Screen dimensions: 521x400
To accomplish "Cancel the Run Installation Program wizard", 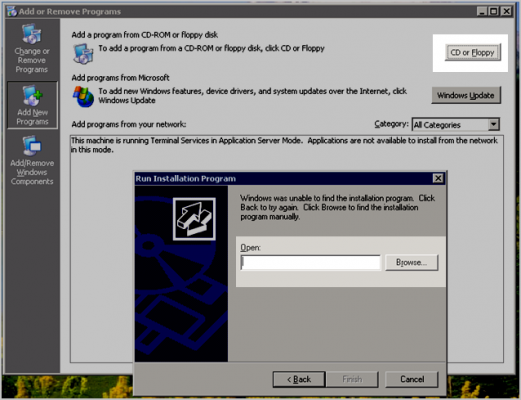I will tap(412, 379).
